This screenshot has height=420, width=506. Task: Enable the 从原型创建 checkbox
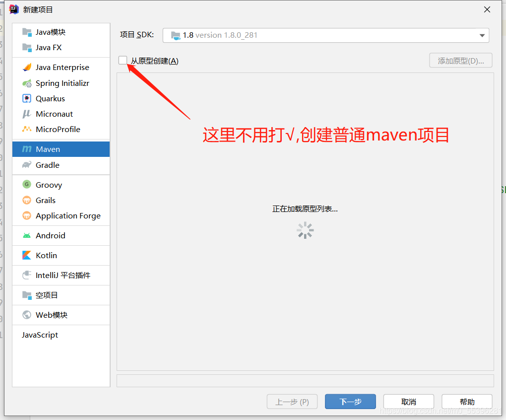point(123,60)
